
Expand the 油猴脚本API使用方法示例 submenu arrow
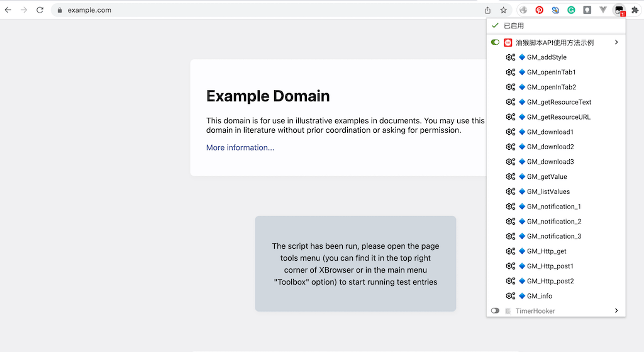(x=616, y=42)
